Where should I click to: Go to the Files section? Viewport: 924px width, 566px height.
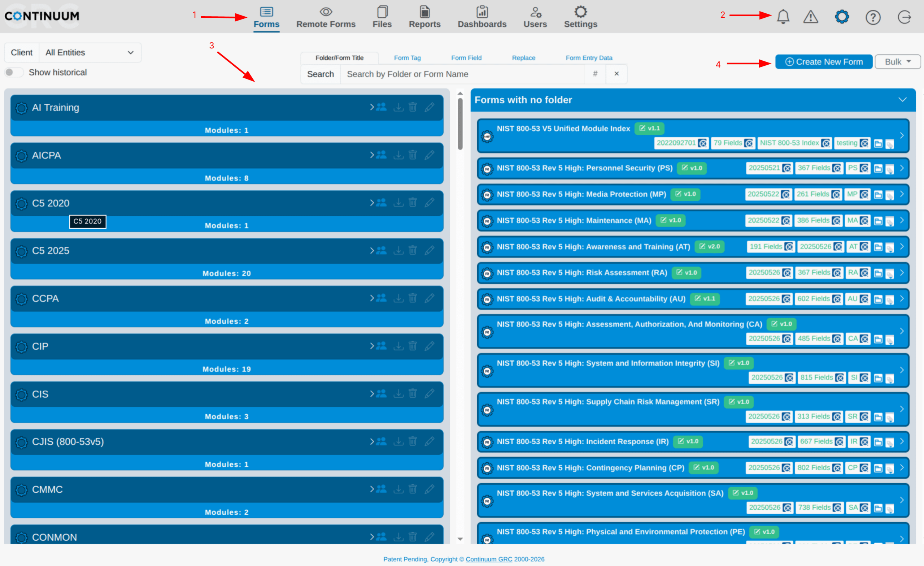pos(382,17)
